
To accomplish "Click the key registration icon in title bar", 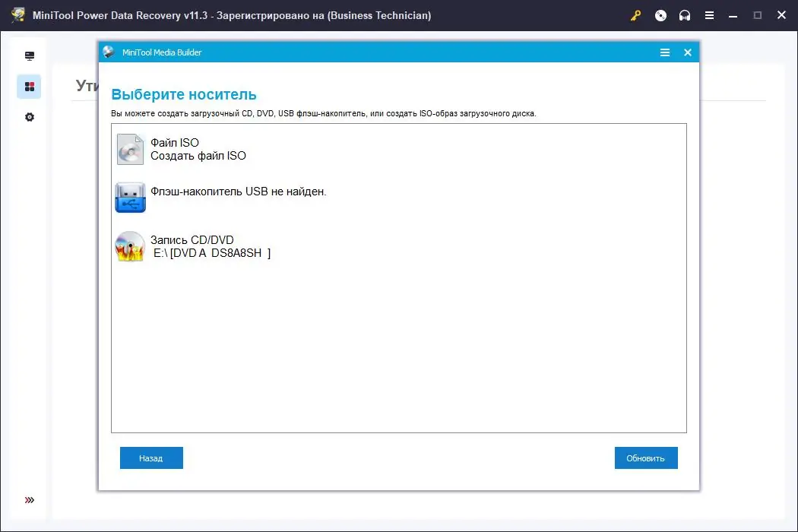I will 635,15.
